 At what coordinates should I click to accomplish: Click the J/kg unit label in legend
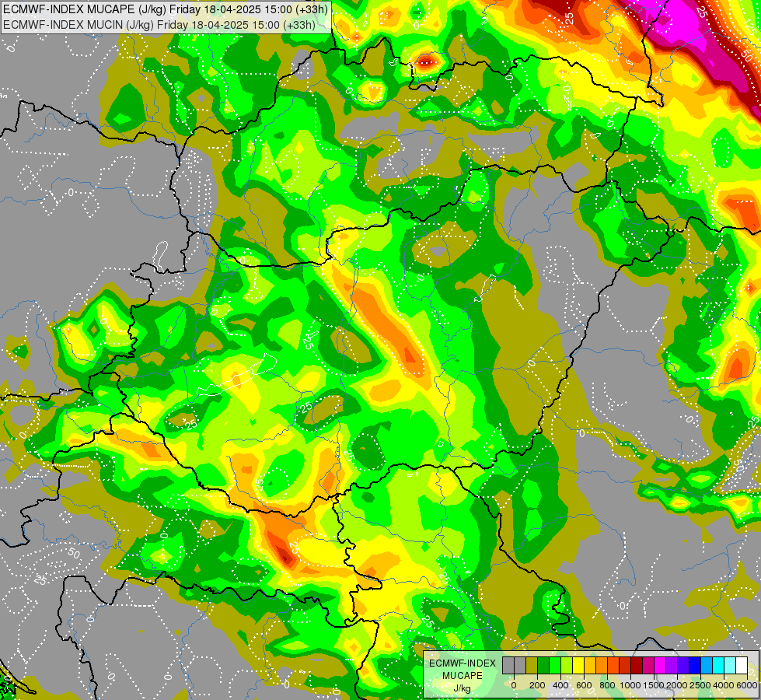tap(462, 688)
